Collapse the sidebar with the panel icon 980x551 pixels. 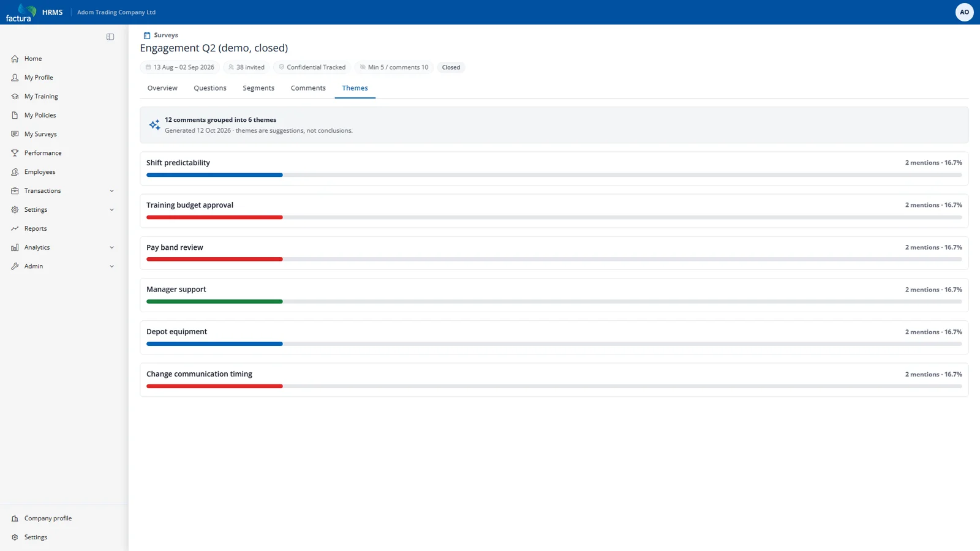110,37
